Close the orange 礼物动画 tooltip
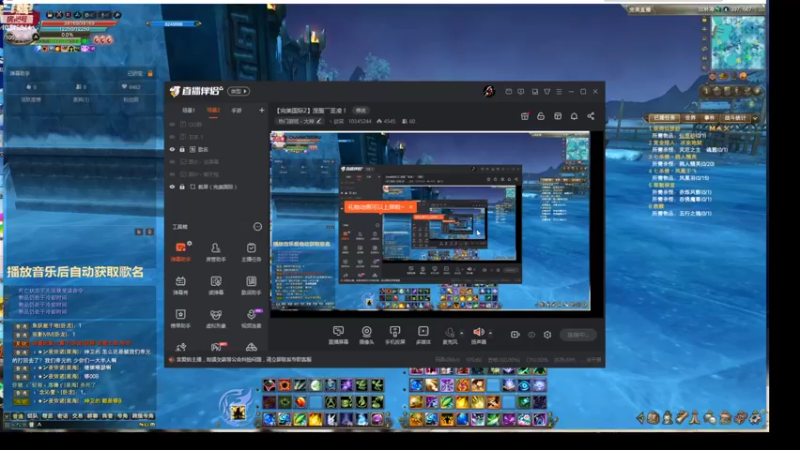This screenshot has height=450, width=800. coord(411,207)
